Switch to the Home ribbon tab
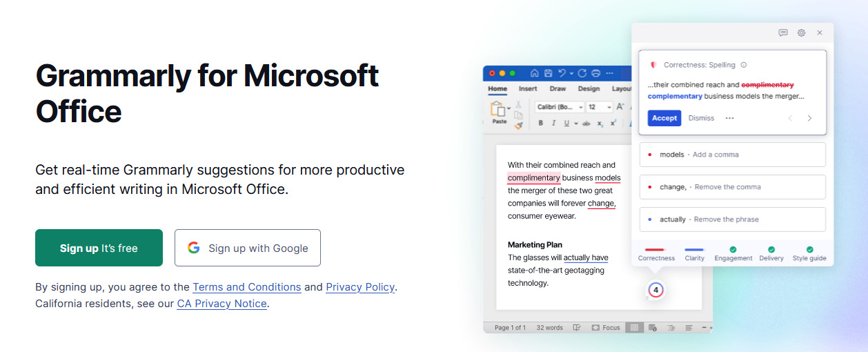The width and height of the screenshot is (868, 352). click(497, 89)
